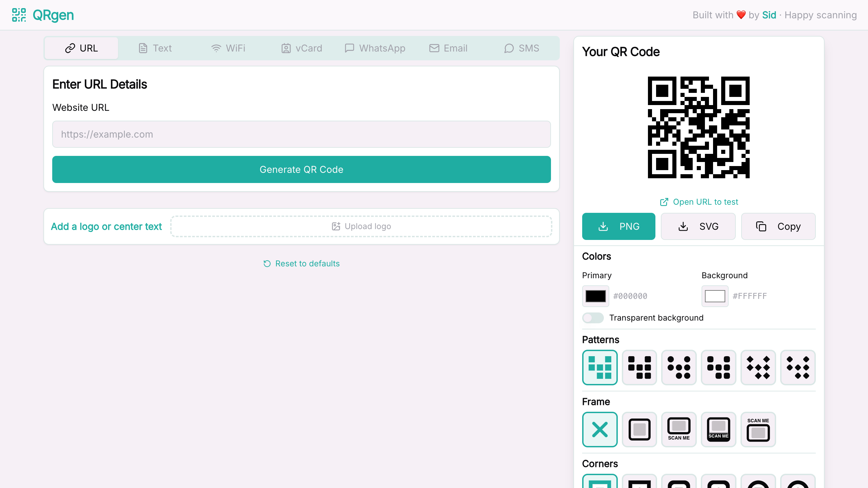Screen dimensions: 868x488
Task: Open the vCard tab
Action: click(x=302, y=48)
